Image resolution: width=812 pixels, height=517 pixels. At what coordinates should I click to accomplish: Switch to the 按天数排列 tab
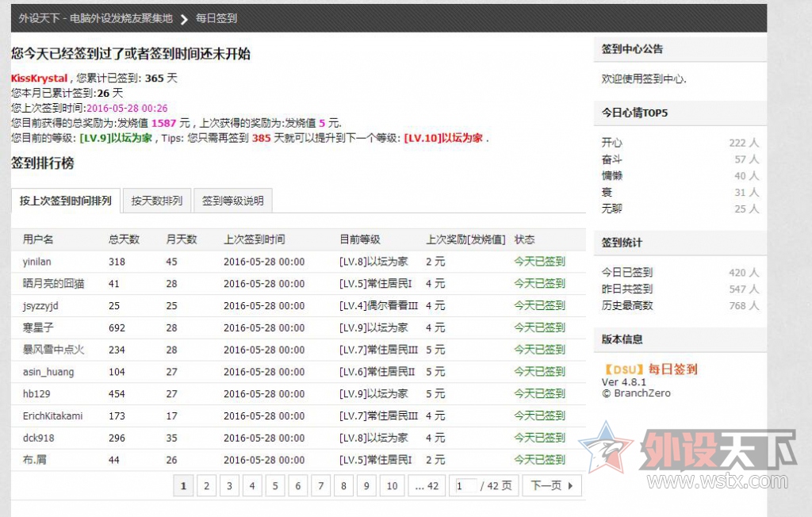[x=157, y=201]
